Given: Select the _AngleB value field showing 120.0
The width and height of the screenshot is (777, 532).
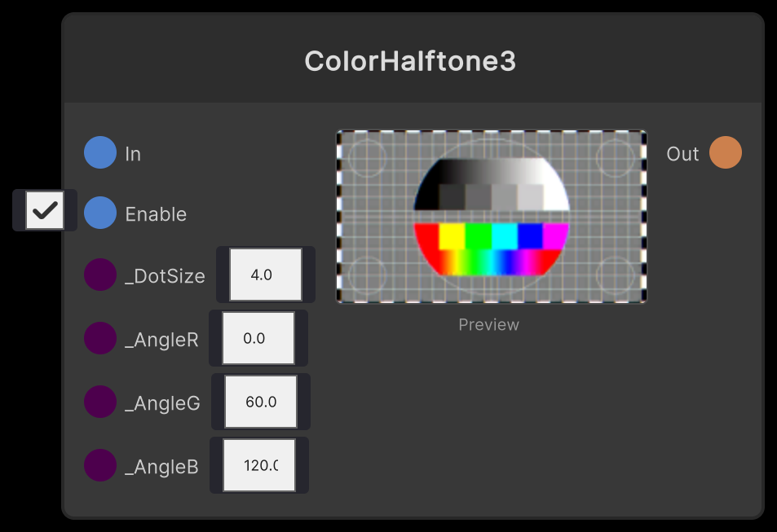Looking at the screenshot, I should pos(259,464).
